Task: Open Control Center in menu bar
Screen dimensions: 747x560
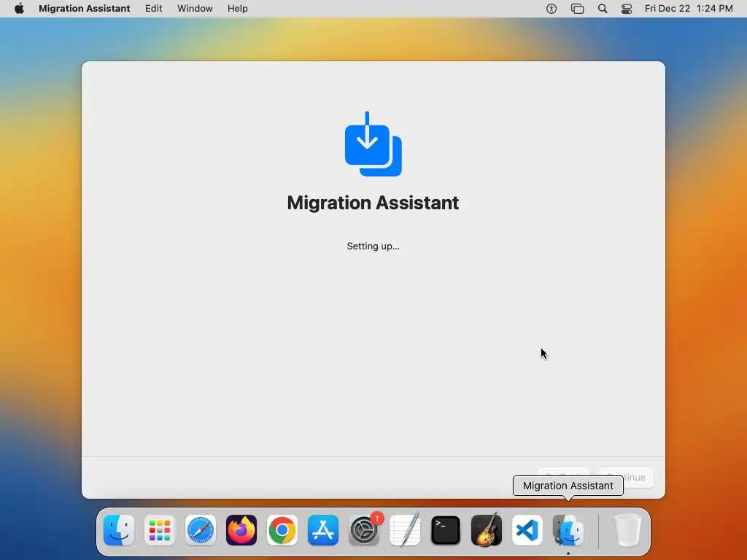Action: [x=627, y=9]
